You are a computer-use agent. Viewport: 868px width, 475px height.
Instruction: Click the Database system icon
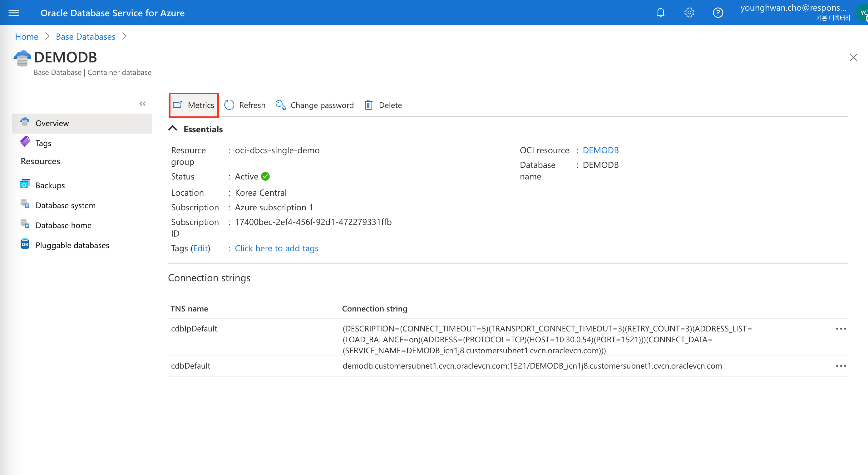(x=25, y=204)
